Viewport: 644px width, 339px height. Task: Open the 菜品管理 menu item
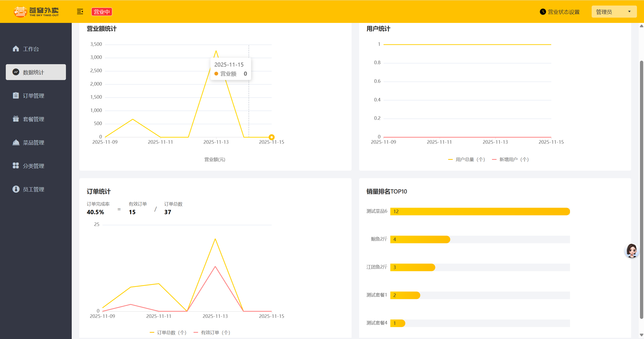(33, 142)
